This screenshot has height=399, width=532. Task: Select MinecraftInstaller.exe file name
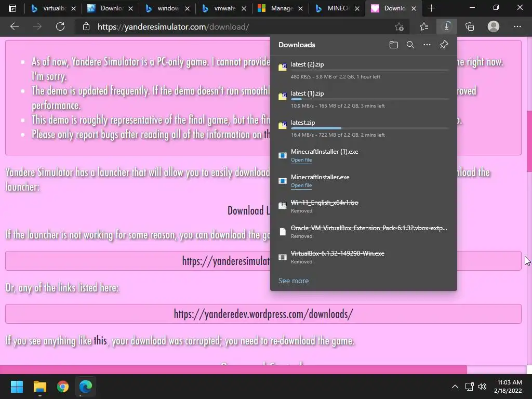click(320, 177)
